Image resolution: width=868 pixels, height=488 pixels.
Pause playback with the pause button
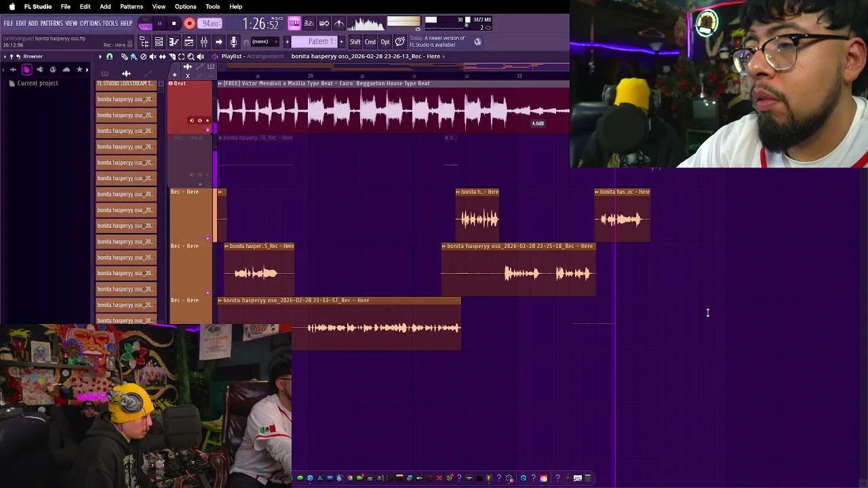159,24
